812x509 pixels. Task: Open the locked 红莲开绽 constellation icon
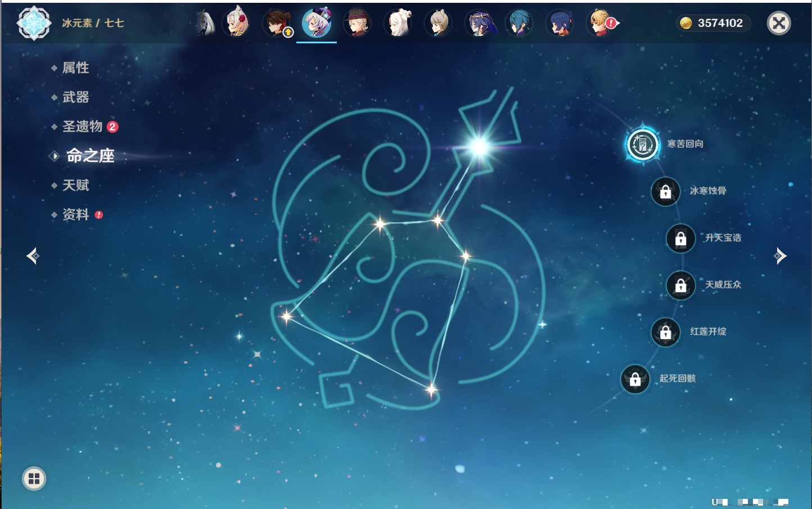[x=665, y=332]
